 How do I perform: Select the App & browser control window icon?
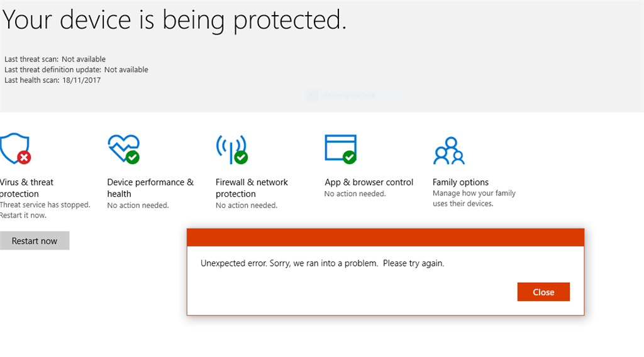340,148
